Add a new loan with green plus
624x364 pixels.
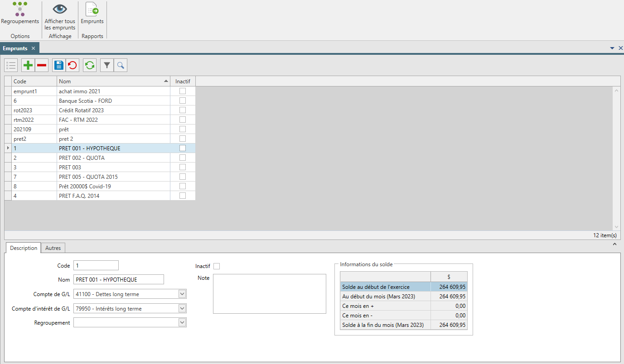(x=28, y=66)
